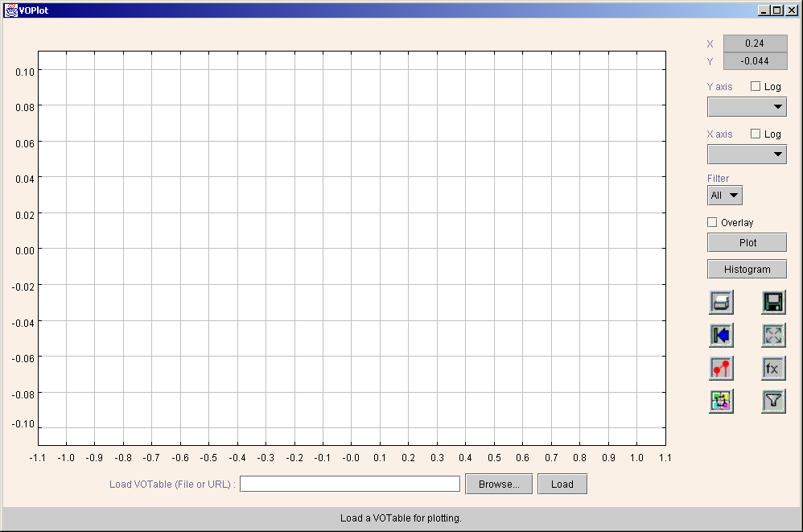Open the X axis column dropdown
This screenshot has width=803, height=532.
(x=747, y=154)
